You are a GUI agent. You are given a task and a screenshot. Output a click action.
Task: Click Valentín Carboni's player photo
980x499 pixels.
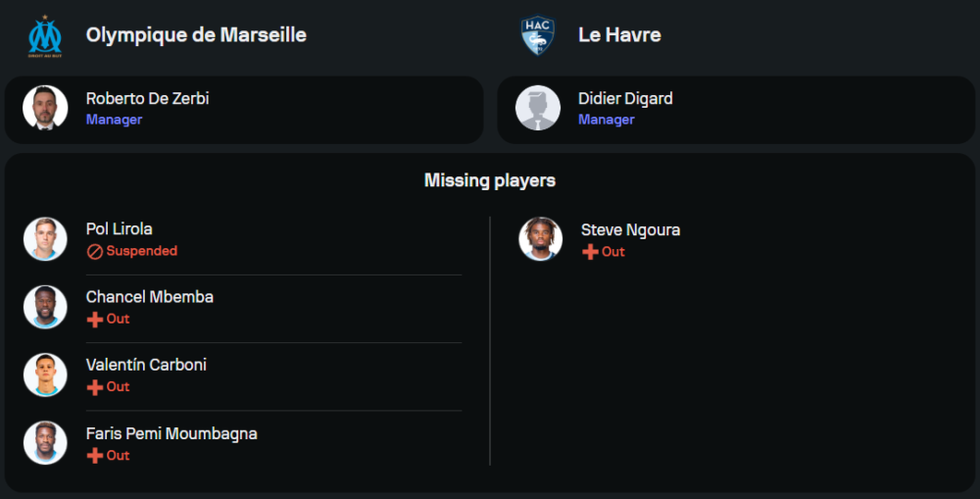tap(45, 374)
